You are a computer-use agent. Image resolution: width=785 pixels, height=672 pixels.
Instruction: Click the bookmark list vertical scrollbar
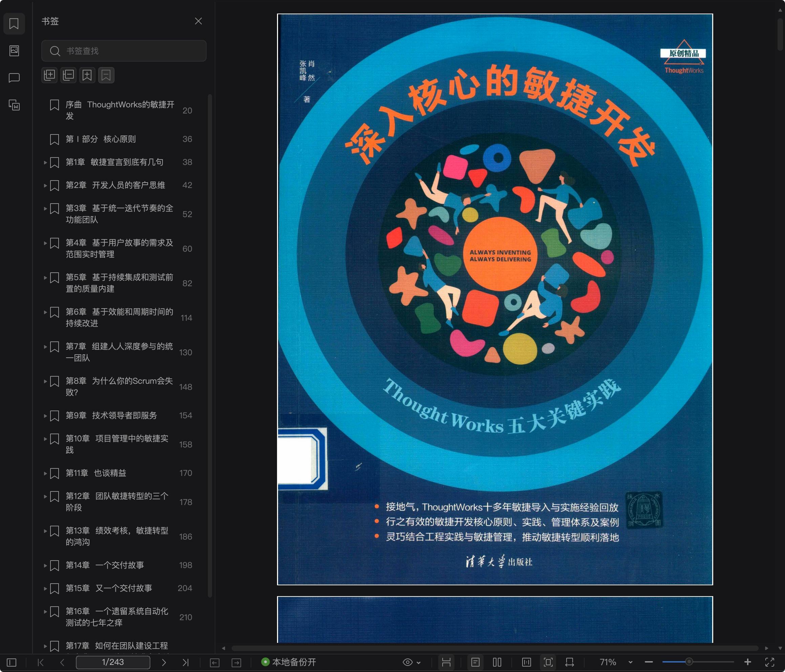(x=210, y=346)
